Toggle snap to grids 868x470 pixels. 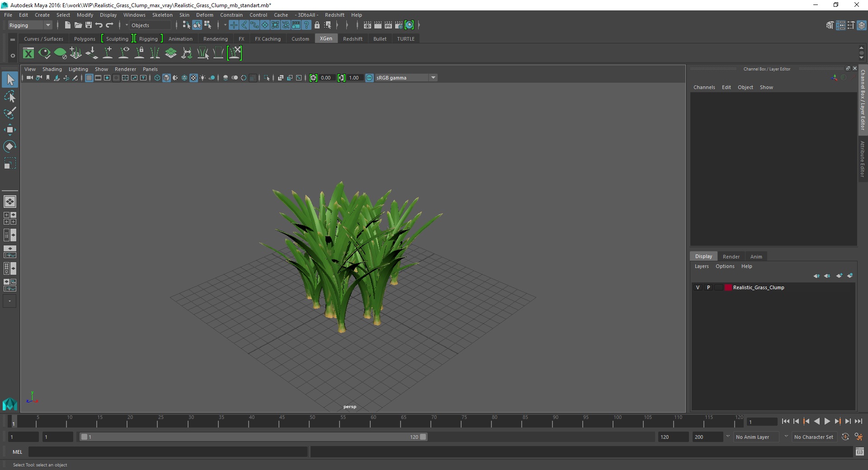click(x=234, y=25)
